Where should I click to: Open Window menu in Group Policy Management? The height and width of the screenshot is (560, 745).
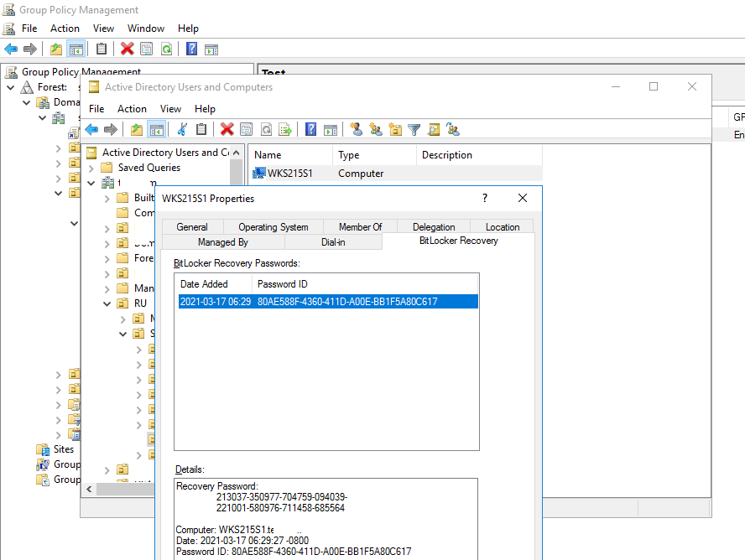[146, 29]
